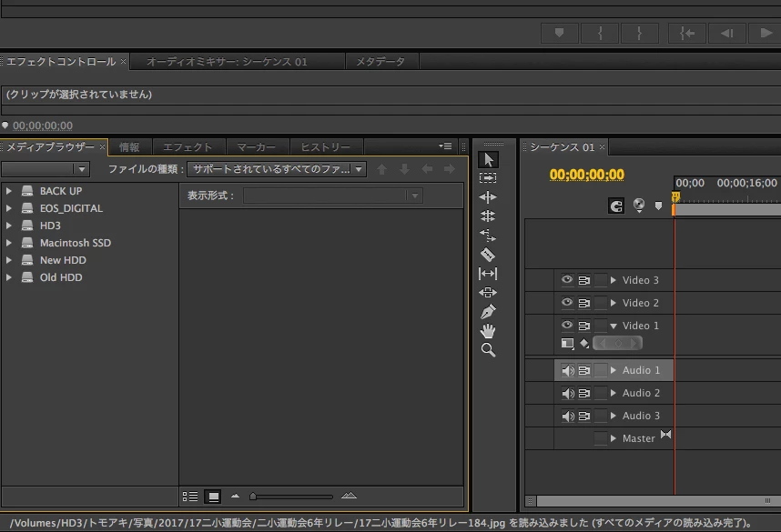Expand the Video 2 track
This screenshot has width=781, height=532.
pyautogui.click(x=614, y=303)
